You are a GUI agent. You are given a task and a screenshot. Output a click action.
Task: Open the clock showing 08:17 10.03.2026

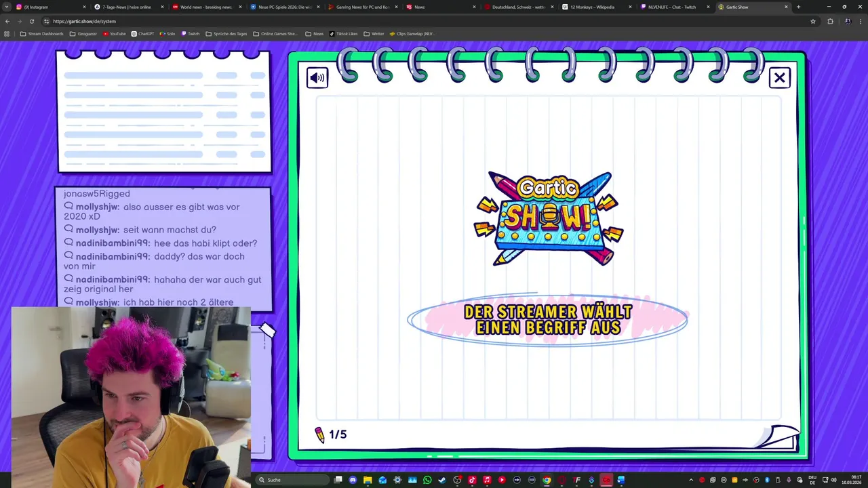pyautogui.click(x=851, y=480)
